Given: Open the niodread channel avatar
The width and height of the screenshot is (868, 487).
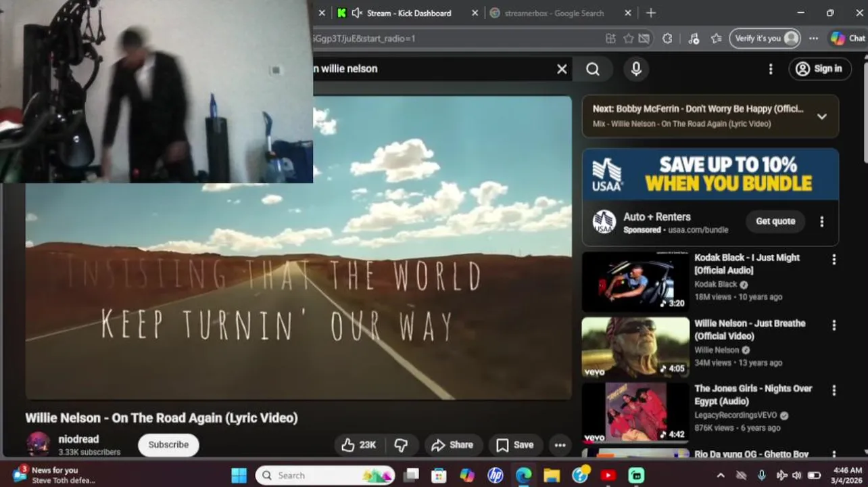Looking at the screenshot, I should [38, 444].
